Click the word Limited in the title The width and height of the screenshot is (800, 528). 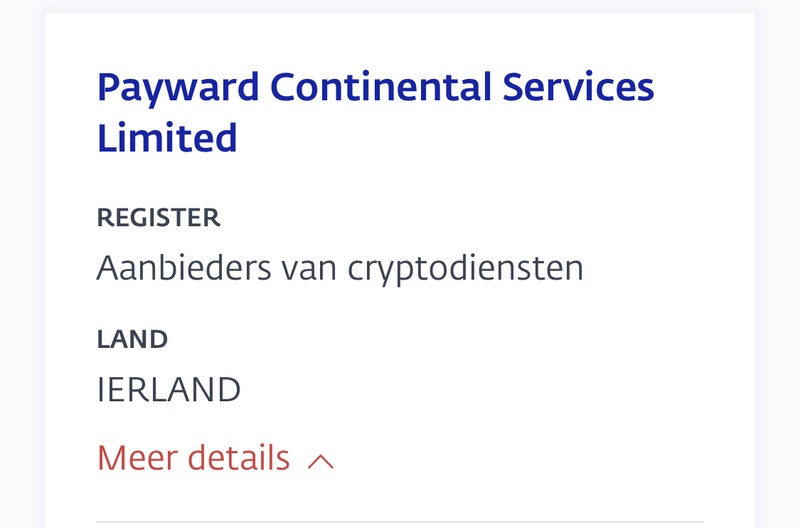[x=167, y=137]
